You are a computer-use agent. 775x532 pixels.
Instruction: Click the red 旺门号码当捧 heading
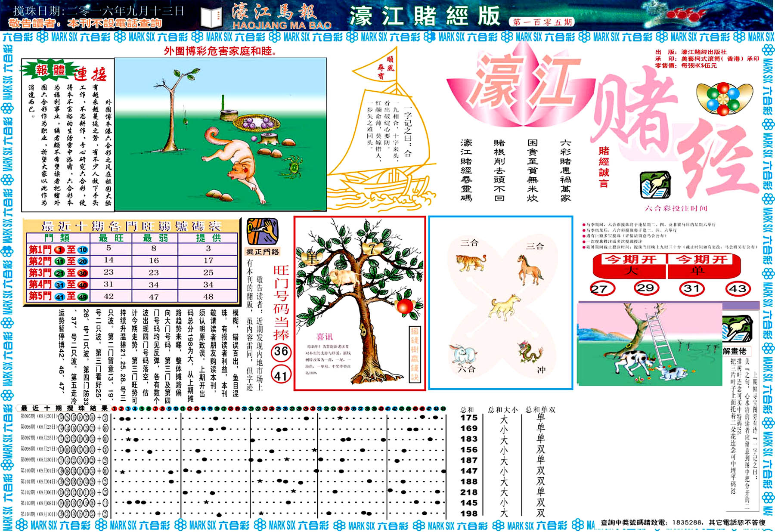pyautogui.click(x=281, y=302)
